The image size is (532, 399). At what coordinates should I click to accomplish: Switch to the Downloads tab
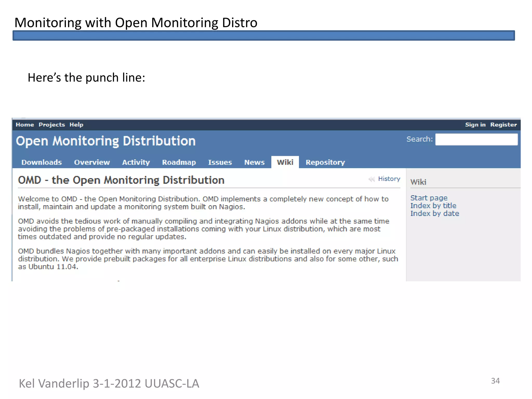[42, 162]
